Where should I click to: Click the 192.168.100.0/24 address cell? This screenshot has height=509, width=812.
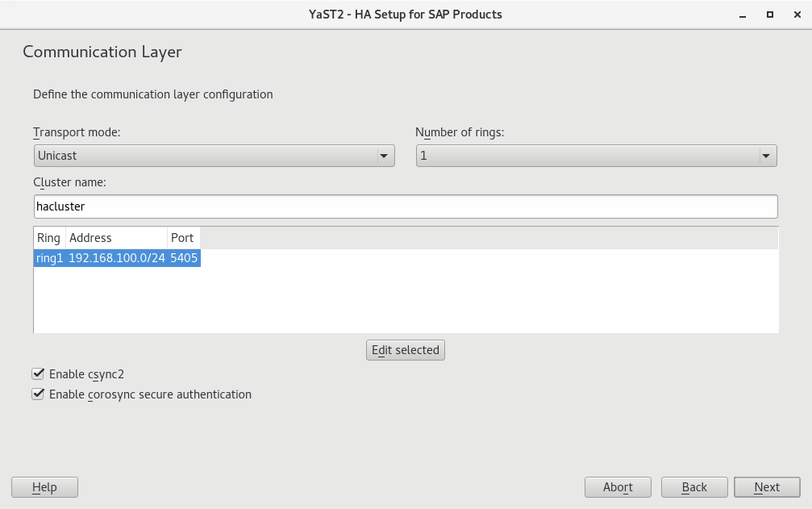coord(116,258)
